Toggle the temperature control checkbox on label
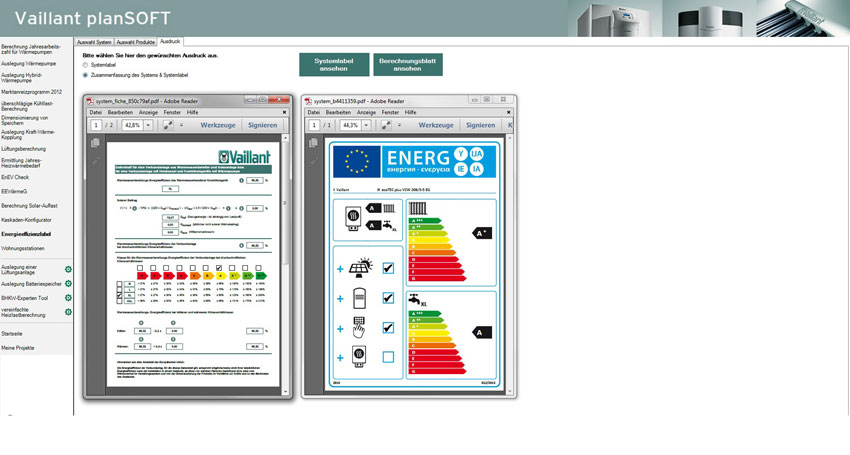 click(x=388, y=328)
